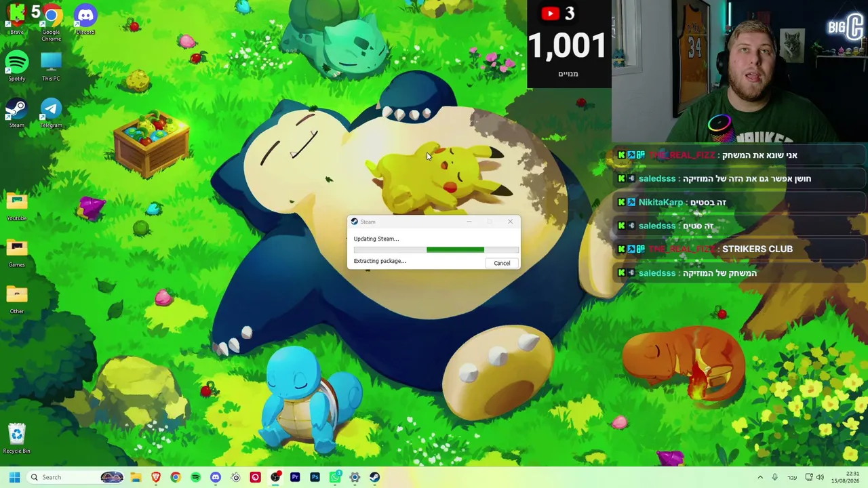Image resolution: width=868 pixels, height=488 pixels.
Task: Select the Recycle Bin icon
Action: (x=16, y=438)
